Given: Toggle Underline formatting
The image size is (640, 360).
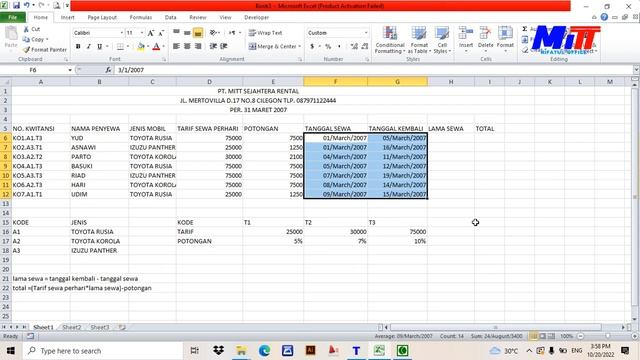Looking at the screenshot, I should click(100, 47).
